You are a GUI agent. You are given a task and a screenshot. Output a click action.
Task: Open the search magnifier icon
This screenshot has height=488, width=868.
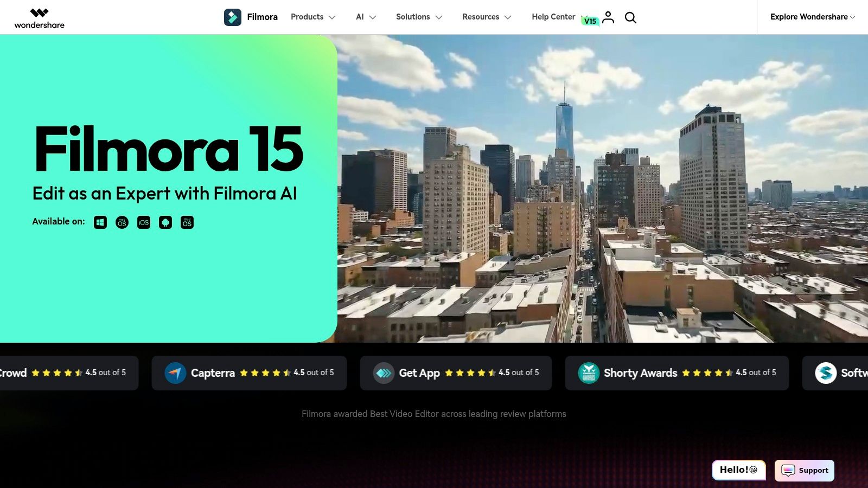630,17
